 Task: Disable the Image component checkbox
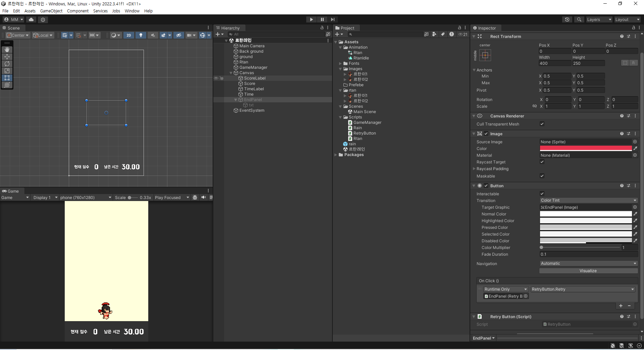coord(486,134)
